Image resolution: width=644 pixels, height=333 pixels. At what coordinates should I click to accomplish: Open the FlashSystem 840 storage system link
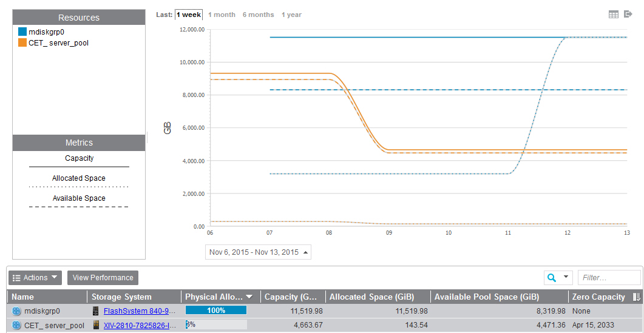140,311
